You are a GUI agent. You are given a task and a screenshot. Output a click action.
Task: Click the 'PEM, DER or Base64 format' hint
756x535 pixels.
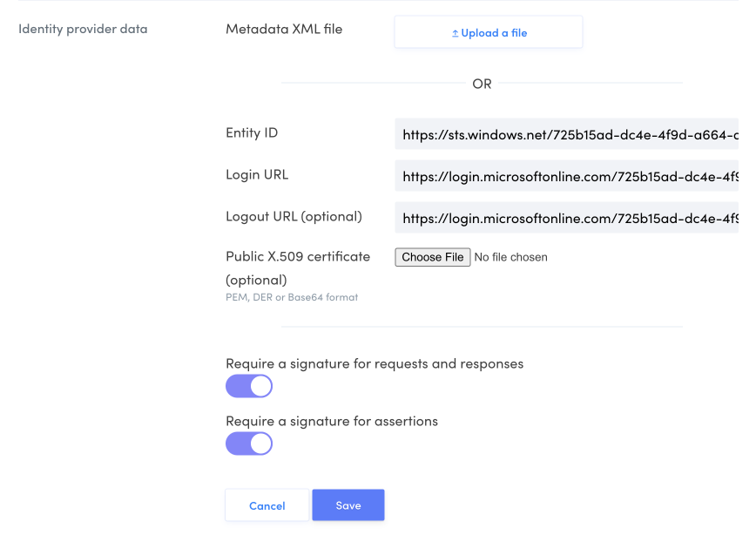point(292,297)
